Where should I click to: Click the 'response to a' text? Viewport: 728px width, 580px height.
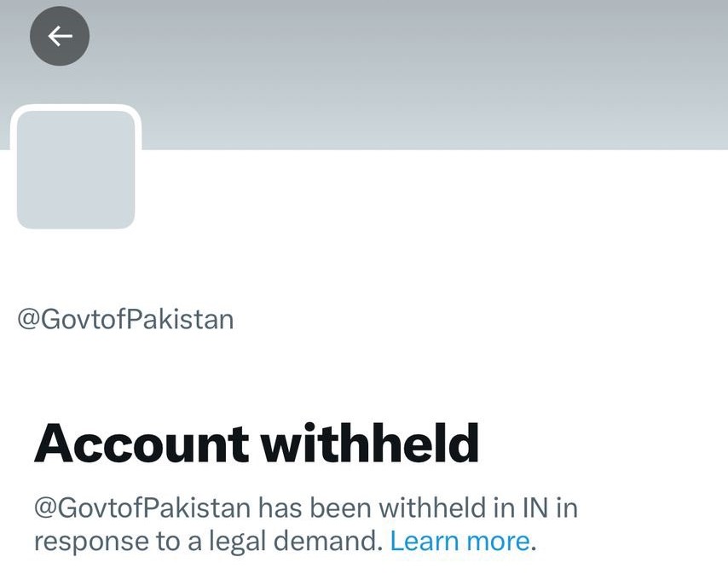point(118,541)
